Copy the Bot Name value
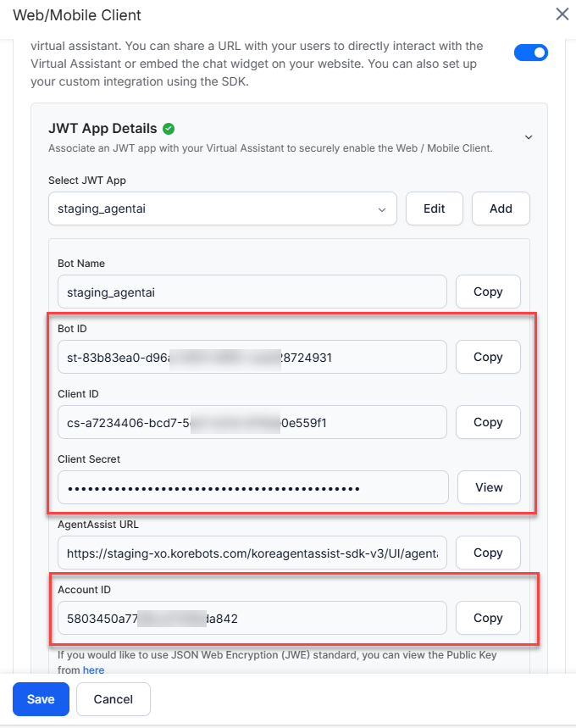This screenshot has width=576, height=728. click(x=488, y=292)
